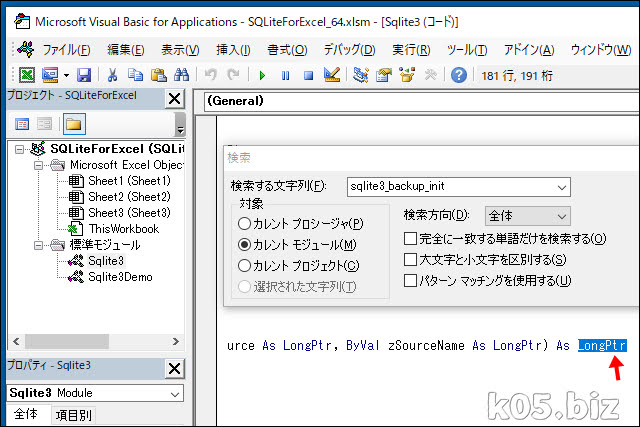This screenshot has width=640, height=427.
Task: Click the View Code icon in project panel
Action: pos(22,124)
